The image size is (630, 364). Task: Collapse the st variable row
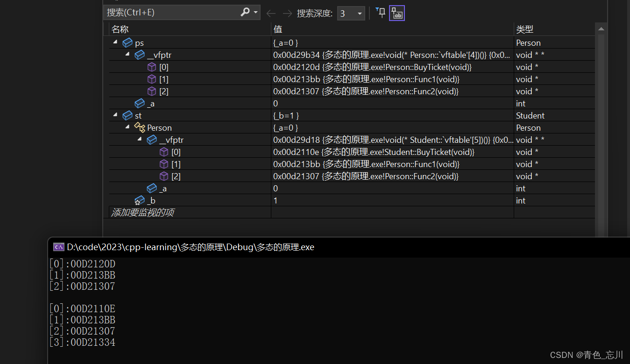click(115, 115)
